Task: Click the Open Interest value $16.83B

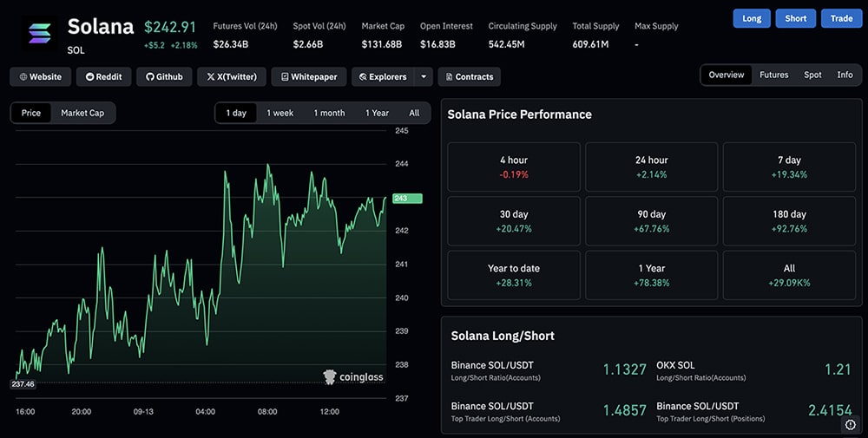Action: [x=437, y=44]
